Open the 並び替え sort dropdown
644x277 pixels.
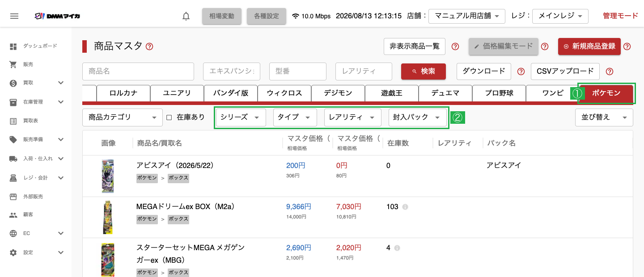click(x=604, y=117)
